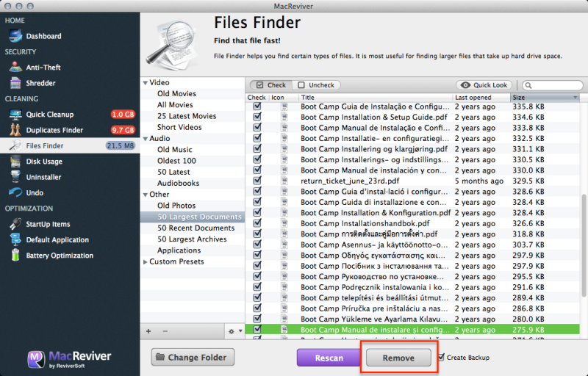Select Old Movies preset
Screen dimensions: 588x376
tap(176, 93)
